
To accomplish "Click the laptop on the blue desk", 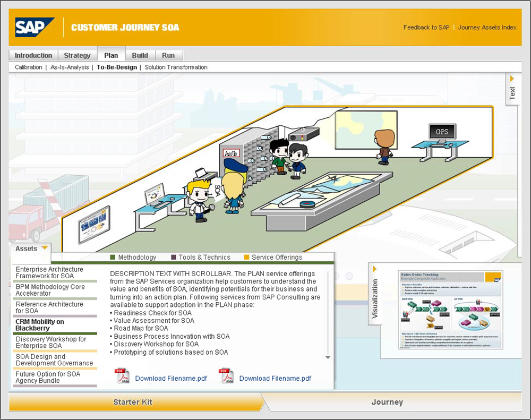I will click(x=156, y=194).
